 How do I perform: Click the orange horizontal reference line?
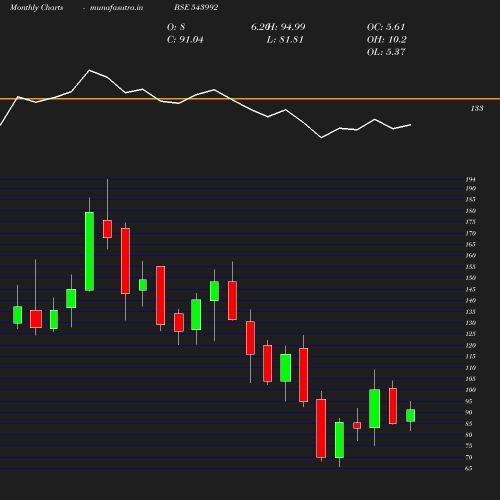click(x=250, y=99)
